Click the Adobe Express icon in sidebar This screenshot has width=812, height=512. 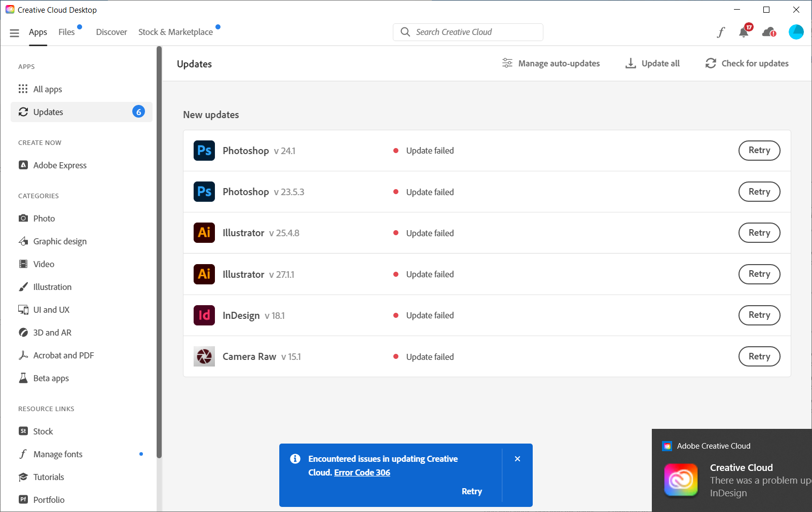tap(23, 165)
